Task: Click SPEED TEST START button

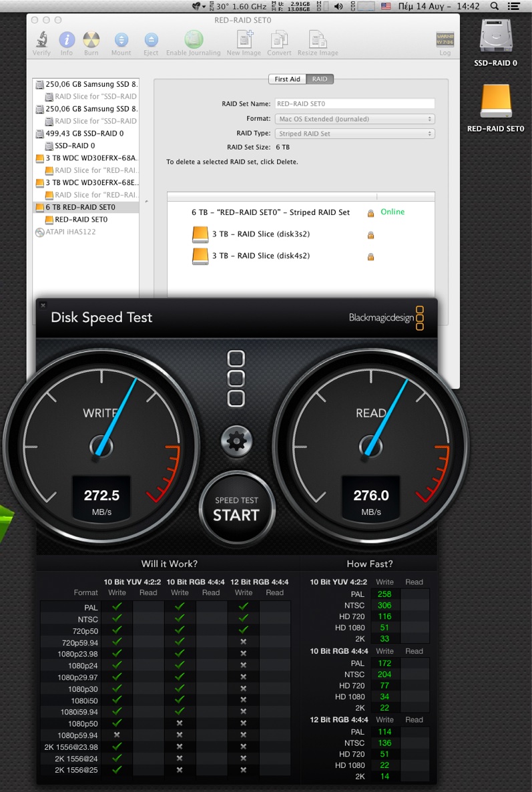Action: click(236, 509)
